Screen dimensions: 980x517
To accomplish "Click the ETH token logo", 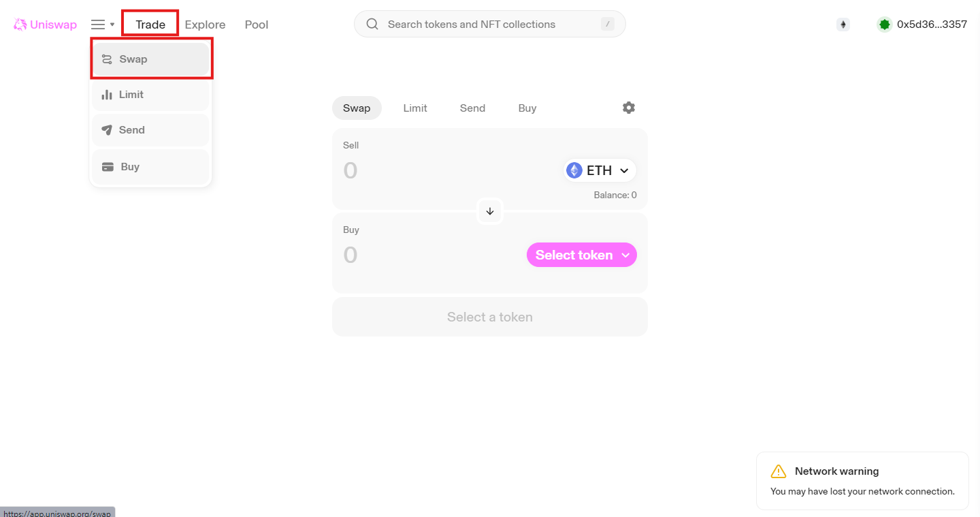I will click(x=575, y=170).
